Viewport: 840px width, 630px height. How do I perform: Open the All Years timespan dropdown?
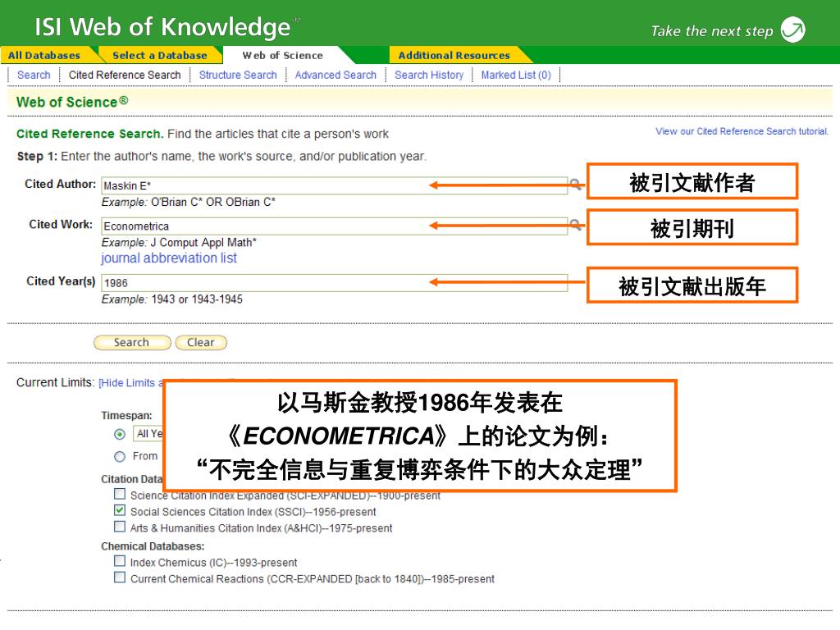click(148, 433)
